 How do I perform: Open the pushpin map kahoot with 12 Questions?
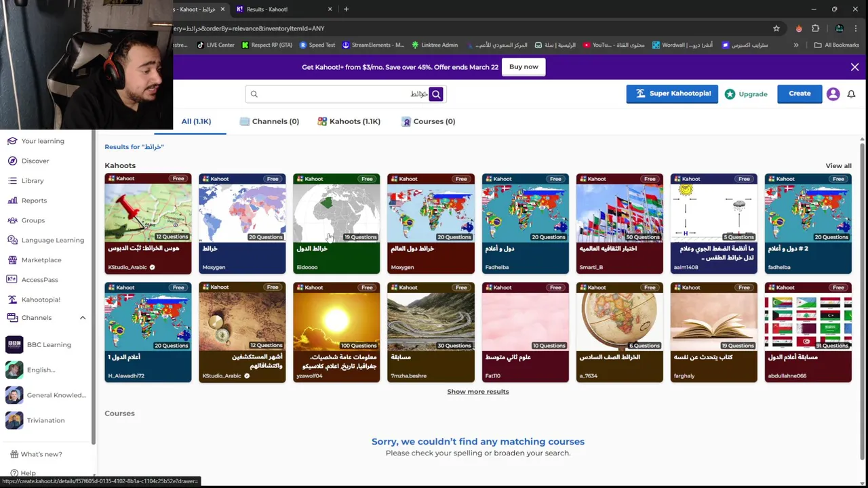tap(148, 224)
